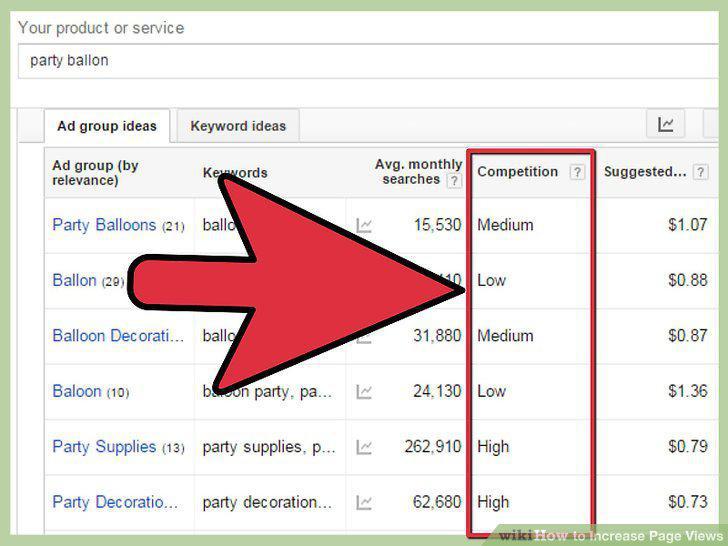
Task: Switch to the Ad group ideas tab
Action: [x=107, y=126]
